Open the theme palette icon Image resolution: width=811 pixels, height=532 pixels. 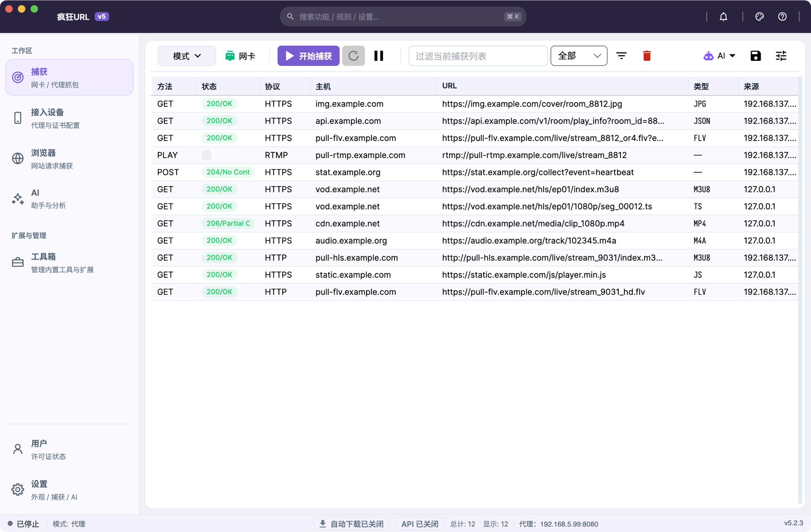(x=759, y=16)
